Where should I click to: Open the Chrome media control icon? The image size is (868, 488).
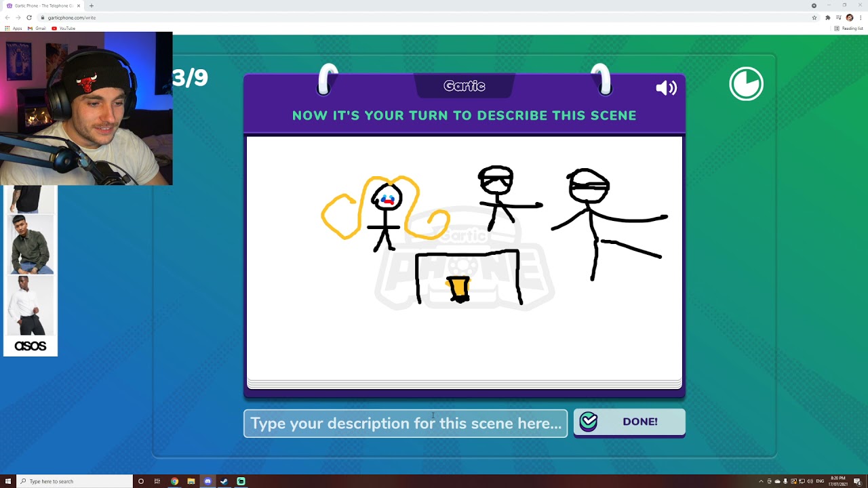[x=839, y=18]
